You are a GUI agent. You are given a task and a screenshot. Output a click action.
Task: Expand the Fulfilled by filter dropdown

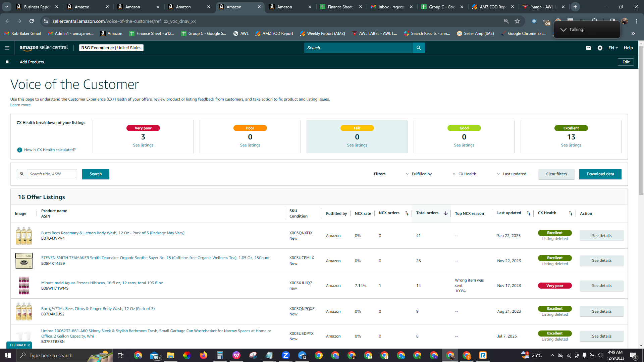[419, 174]
